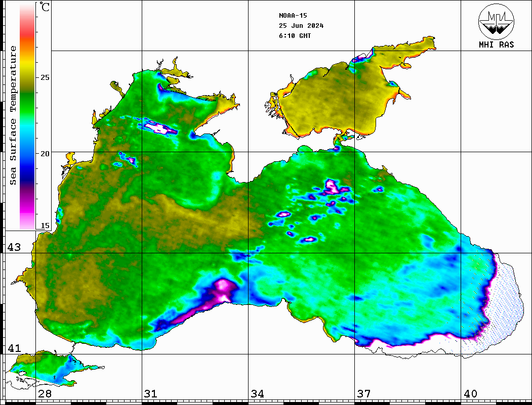Click the "6:10 GMT" time label
The image size is (532, 405).
click(x=295, y=35)
